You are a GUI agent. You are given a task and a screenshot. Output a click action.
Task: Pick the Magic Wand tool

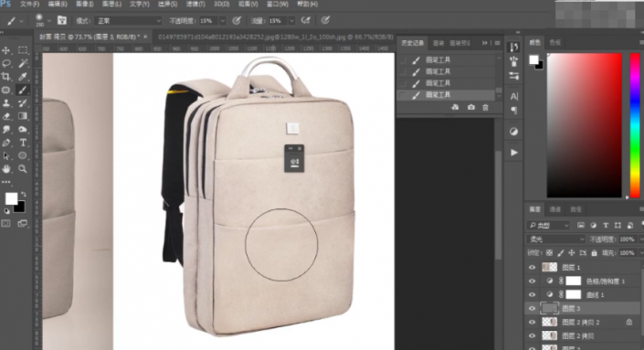click(x=23, y=63)
